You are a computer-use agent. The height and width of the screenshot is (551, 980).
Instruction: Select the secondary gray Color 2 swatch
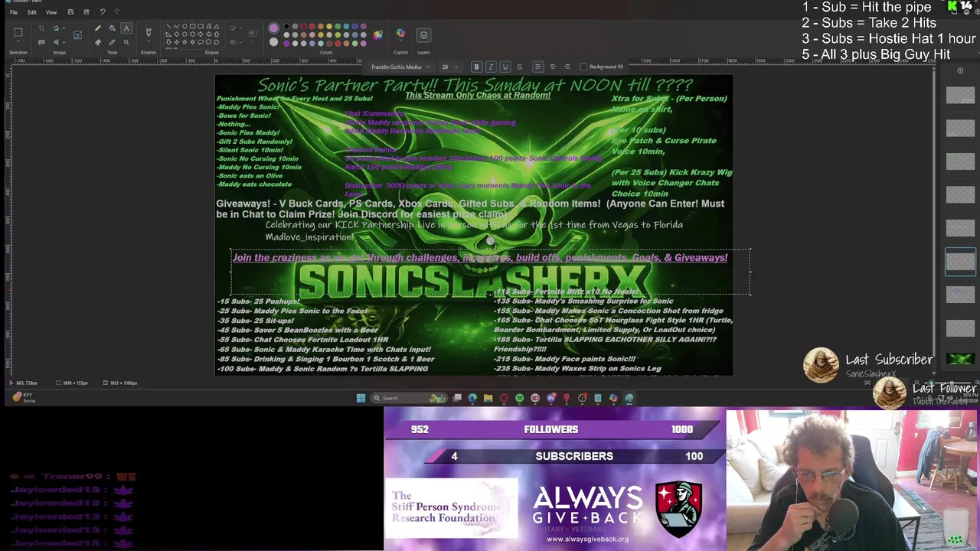pos(273,42)
